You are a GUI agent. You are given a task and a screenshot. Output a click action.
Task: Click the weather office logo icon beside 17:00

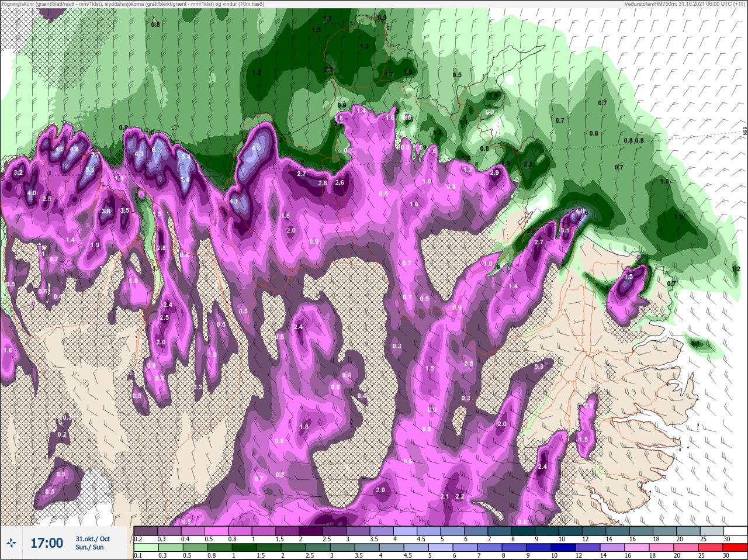tap(12, 543)
